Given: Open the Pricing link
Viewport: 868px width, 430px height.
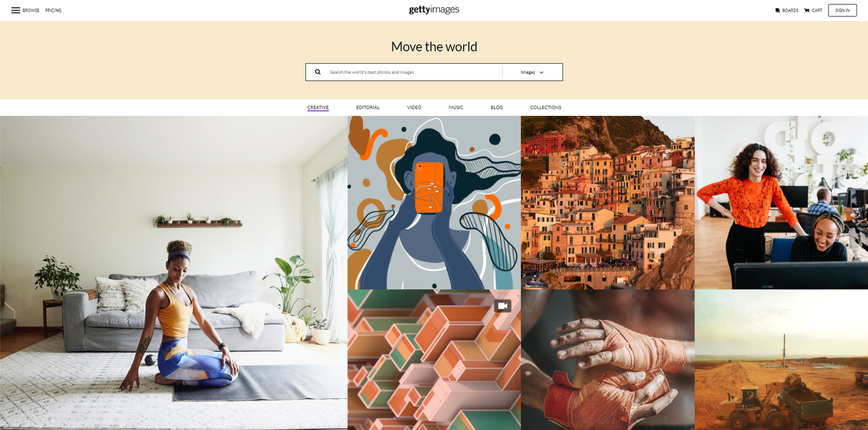Looking at the screenshot, I should pyautogui.click(x=53, y=11).
